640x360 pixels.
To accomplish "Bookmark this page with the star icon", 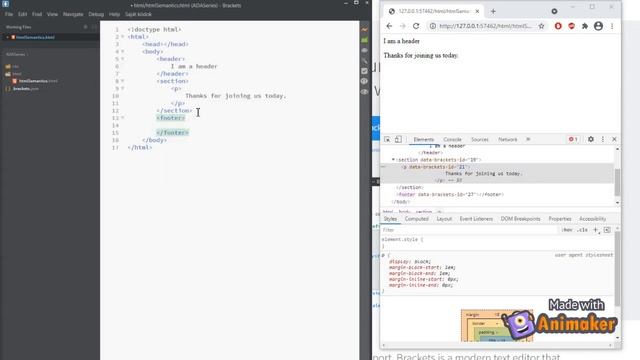I will pos(541,26).
